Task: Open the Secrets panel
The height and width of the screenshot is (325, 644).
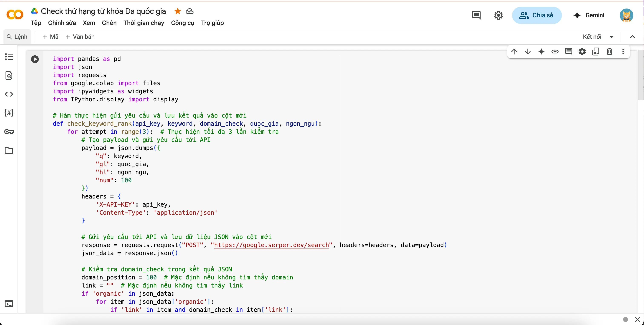Action: [9, 132]
